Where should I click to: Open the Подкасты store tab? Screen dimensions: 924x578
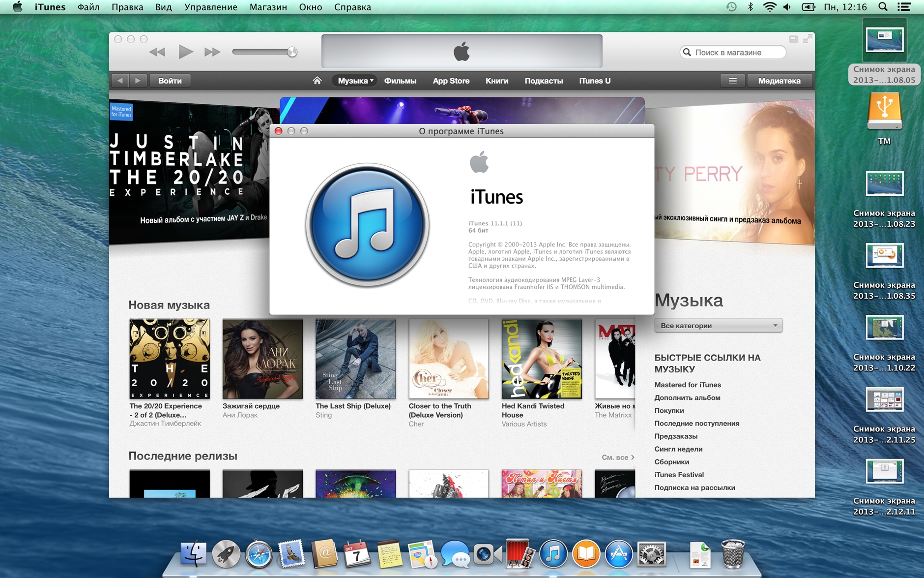point(544,81)
